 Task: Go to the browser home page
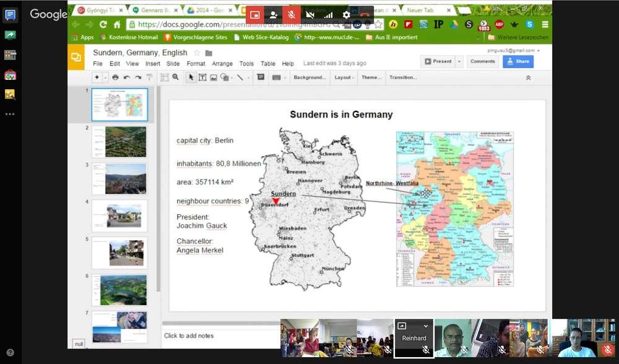click(117, 25)
